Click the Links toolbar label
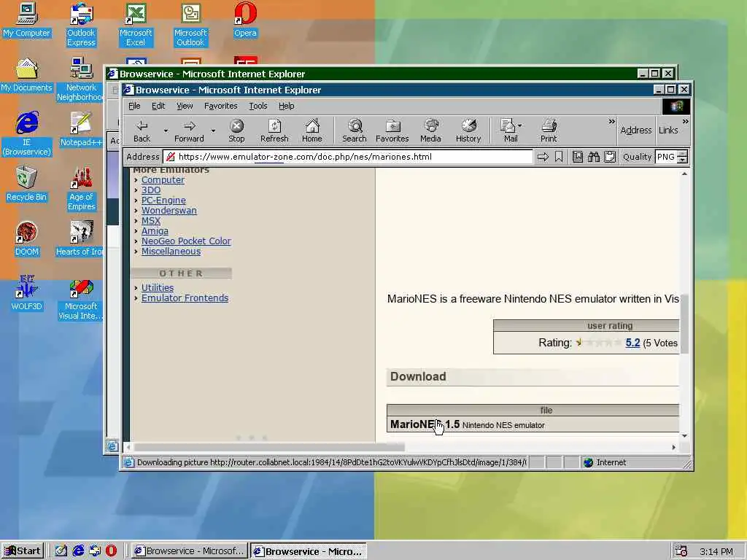 668,130
